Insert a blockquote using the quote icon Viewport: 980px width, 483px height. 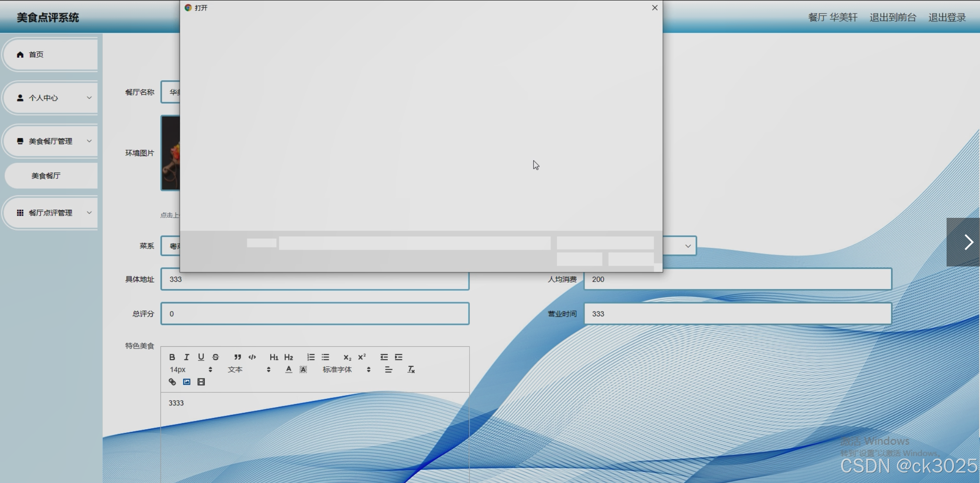tap(237, 357)
